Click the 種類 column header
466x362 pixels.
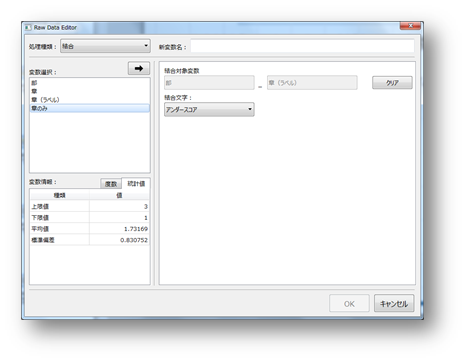(60, 195)
